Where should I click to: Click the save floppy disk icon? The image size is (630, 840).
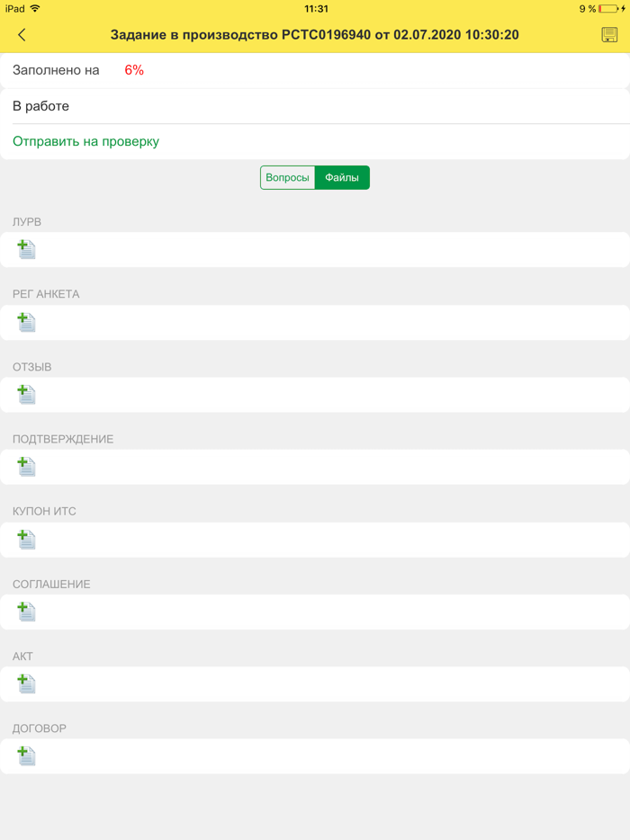(x=609, y=35)
